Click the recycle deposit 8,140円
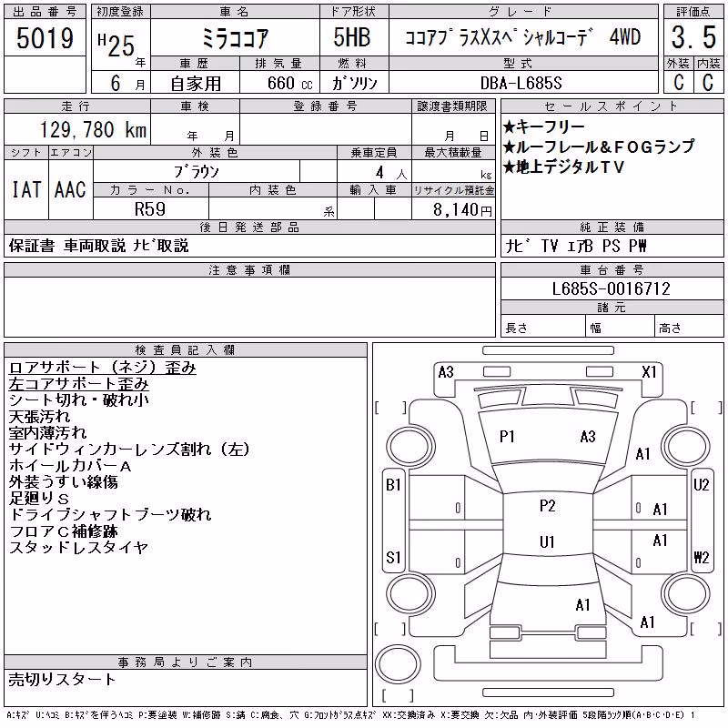The width and height of the screenshot is (728, 728). (462, 210)
